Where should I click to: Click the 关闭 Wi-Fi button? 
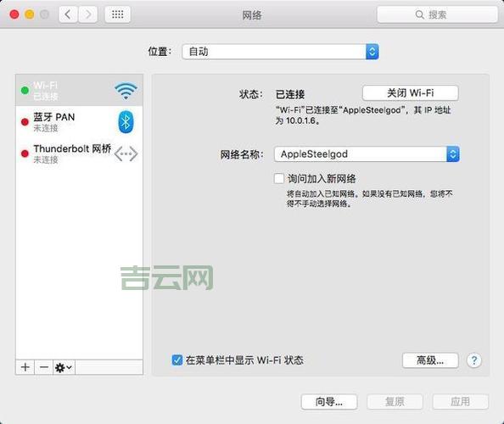click(411, 93)
